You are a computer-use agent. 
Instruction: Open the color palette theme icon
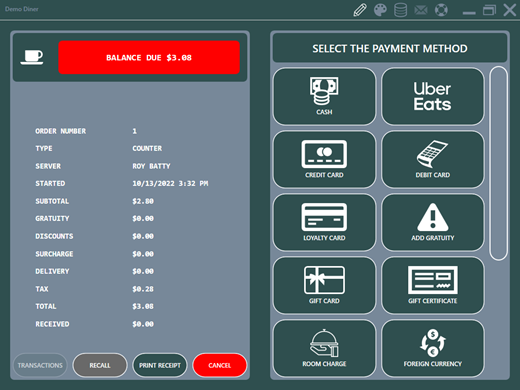click(x=380, y=10)
